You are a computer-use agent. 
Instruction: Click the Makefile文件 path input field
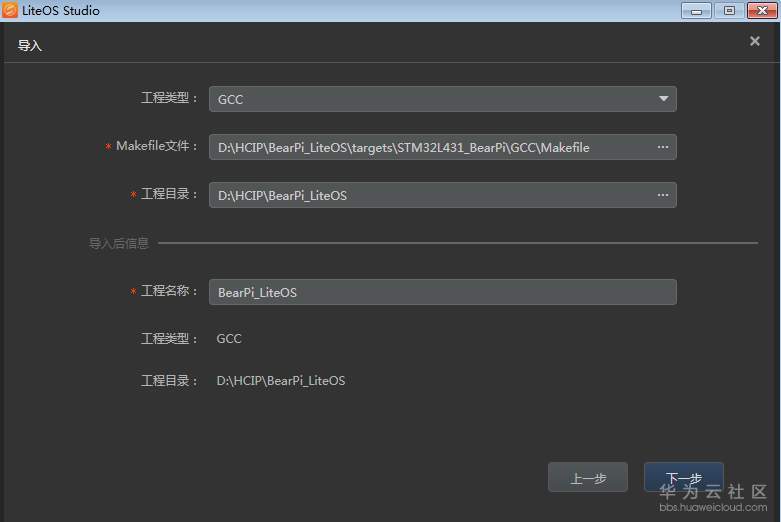(x=442, y=147)
